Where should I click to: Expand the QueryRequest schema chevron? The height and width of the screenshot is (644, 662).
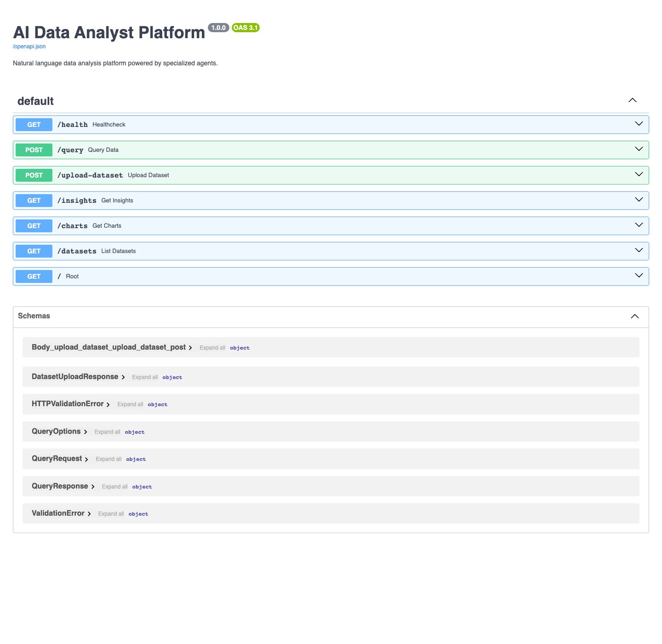86,460
